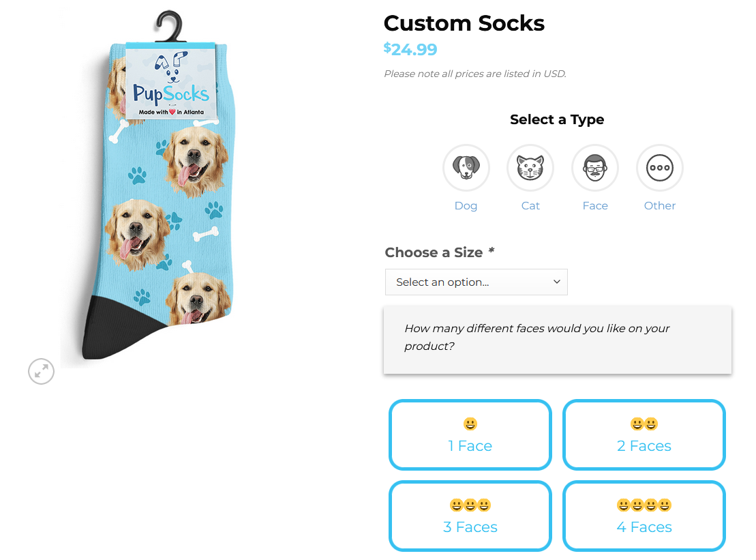Image resolution: width=756 pixels, height=560 pixels.
Task: Click the single smiley emoji above 1 Face
Action: point(470,424)
